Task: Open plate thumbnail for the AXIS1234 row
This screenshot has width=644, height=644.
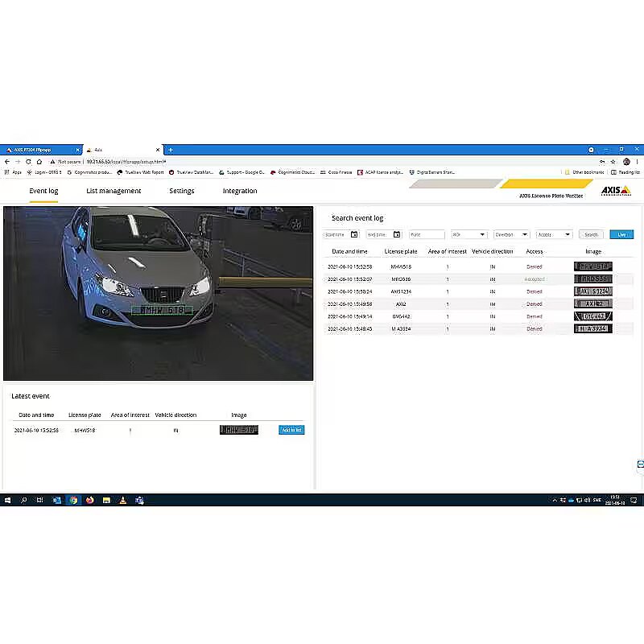Action: tap(593, 291)
